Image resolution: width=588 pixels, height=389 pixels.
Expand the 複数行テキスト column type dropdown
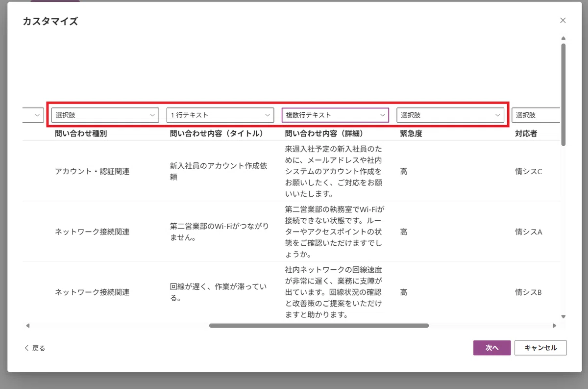[x=335, y=115]
